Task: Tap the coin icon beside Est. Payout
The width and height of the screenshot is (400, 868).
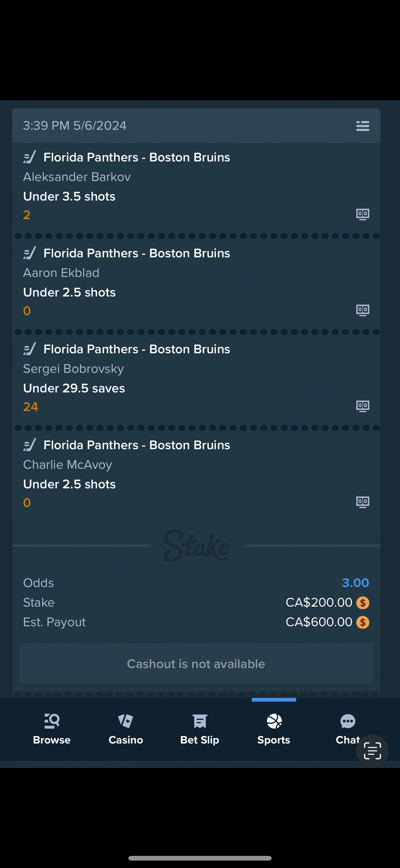Action: tap(362, 622)
